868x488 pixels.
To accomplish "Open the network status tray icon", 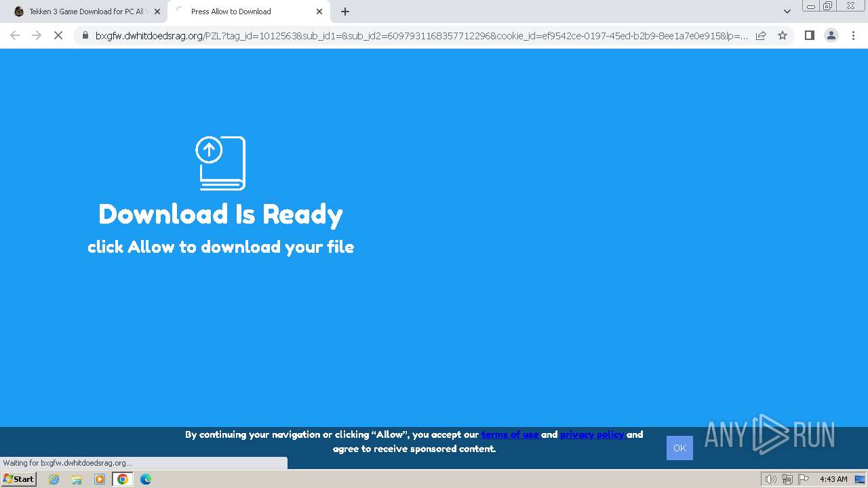I will [x=787, y=479].
